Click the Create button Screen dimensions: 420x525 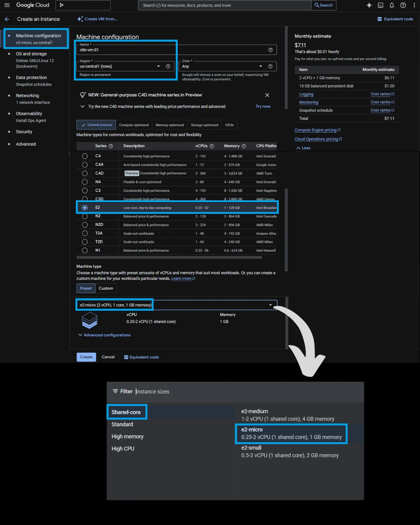[x=86, y=357]
